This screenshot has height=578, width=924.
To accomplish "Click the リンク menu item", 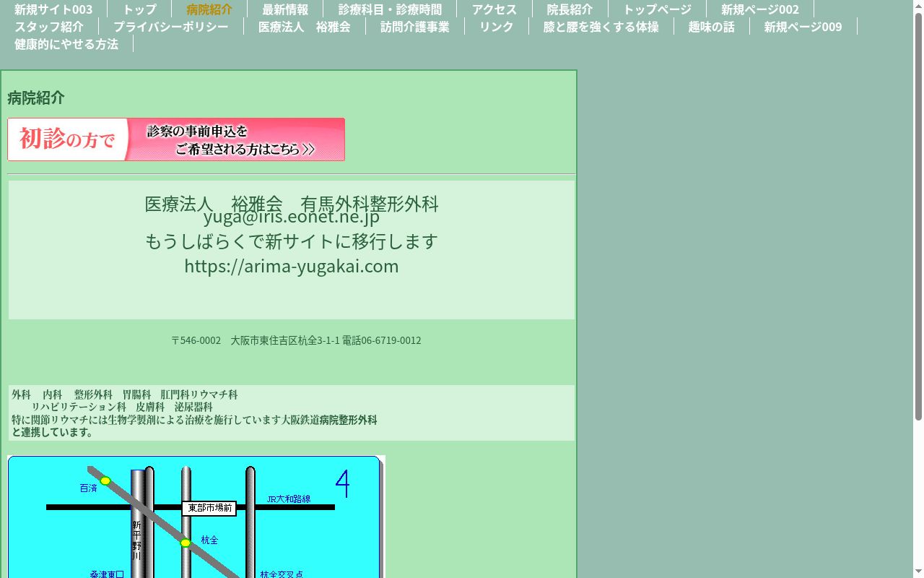I will (497, 27).
